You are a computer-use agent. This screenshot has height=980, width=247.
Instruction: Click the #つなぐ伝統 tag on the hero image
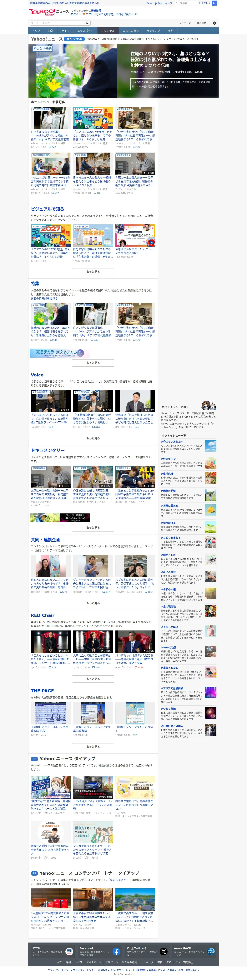pos(42,49)
